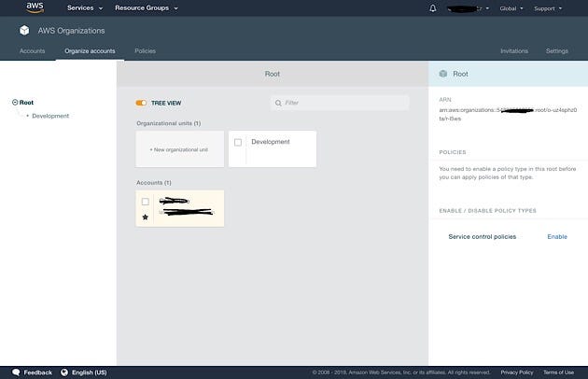
Task: Open the account name dropdown
Action: tap(469, 8)
